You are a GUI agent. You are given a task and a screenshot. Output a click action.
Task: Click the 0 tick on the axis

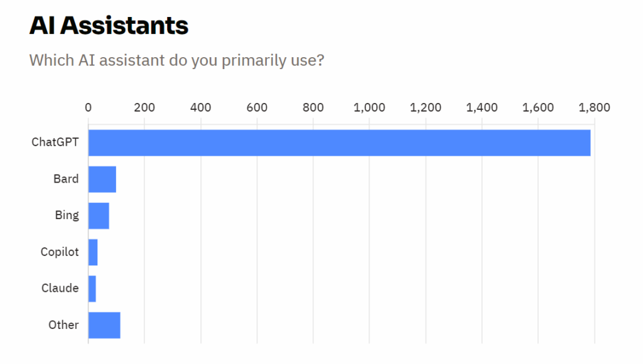click(89, 107)
